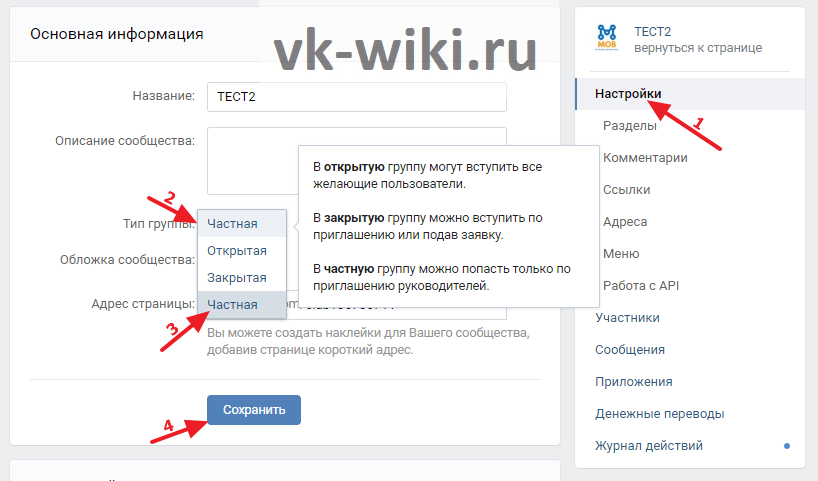Open Журнал действий in sidebar
The width and height of the screenshot is (818, 481).
coord(648,446)
